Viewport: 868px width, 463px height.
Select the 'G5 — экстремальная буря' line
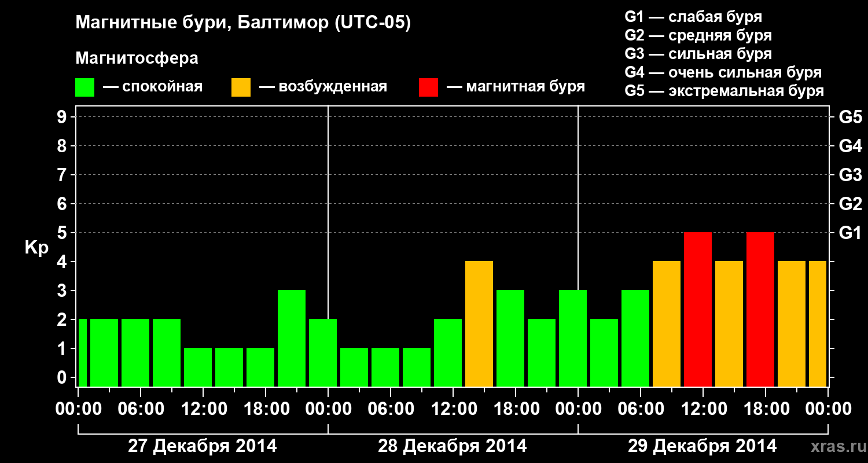(724, 91)
